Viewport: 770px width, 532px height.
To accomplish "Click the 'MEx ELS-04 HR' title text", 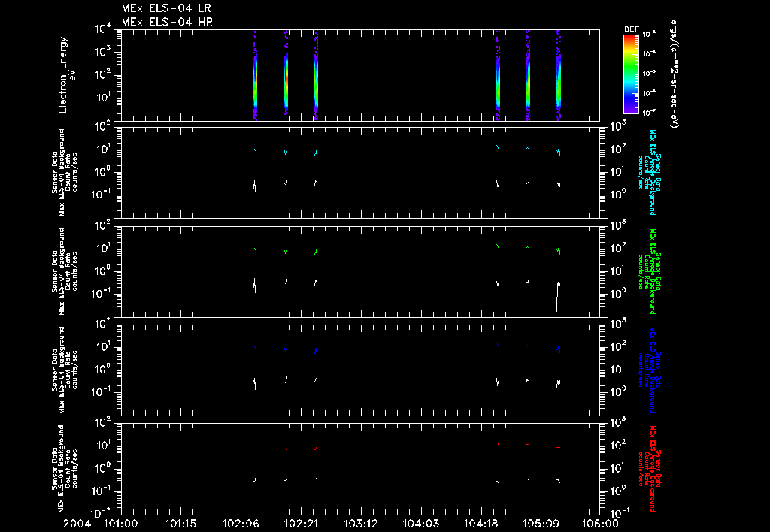I will pyautogui.click(x=167, y=22).
